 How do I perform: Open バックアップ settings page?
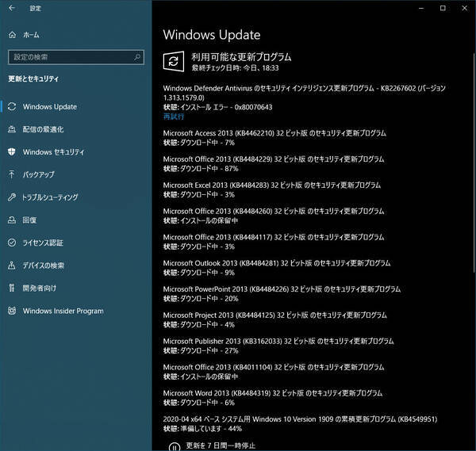(x=39, y=174)
